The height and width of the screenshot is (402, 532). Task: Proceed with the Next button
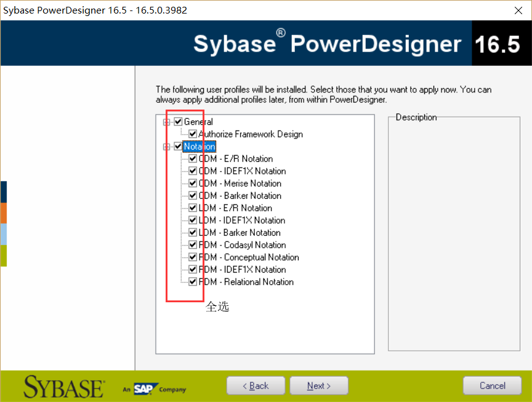[319, 386]
